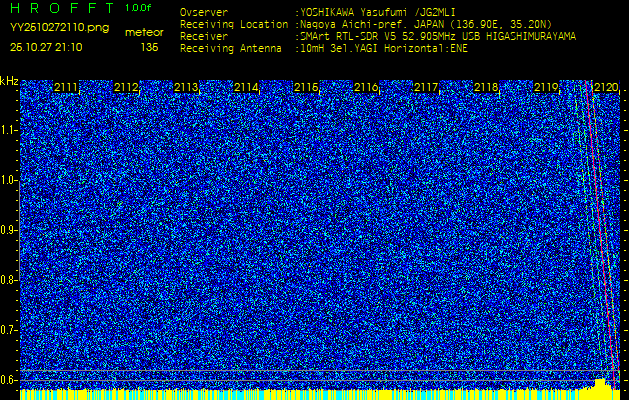Image resolution: width=629 pixels, height=400 pixels.
Task: Click the 2112 time marker
Action: point(126,87)
